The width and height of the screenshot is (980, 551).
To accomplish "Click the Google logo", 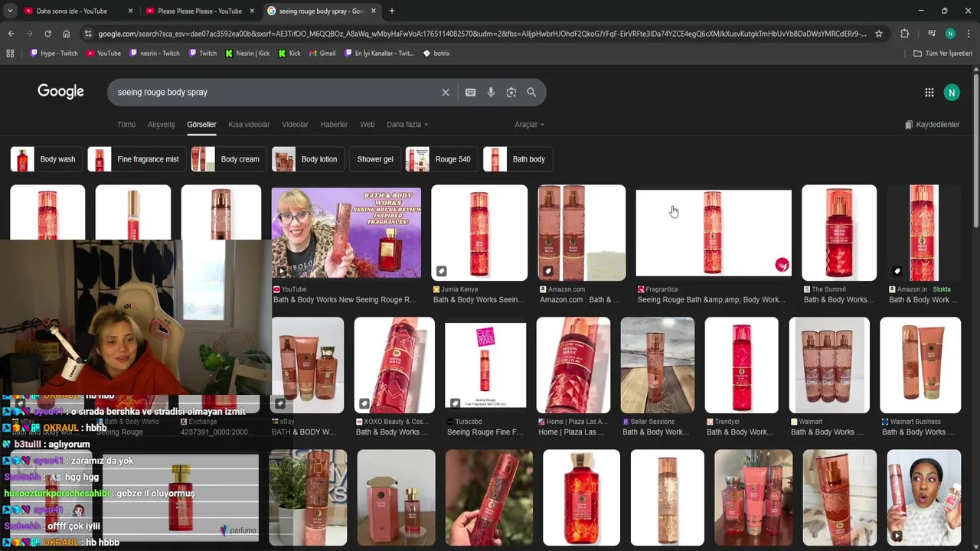I will [x=60, y=92].
